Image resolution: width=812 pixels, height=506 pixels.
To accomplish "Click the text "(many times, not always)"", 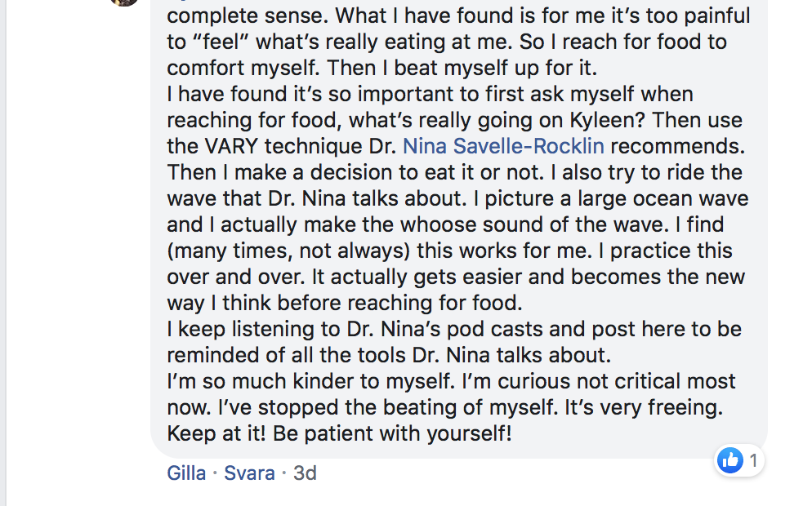I will point(288,251).
